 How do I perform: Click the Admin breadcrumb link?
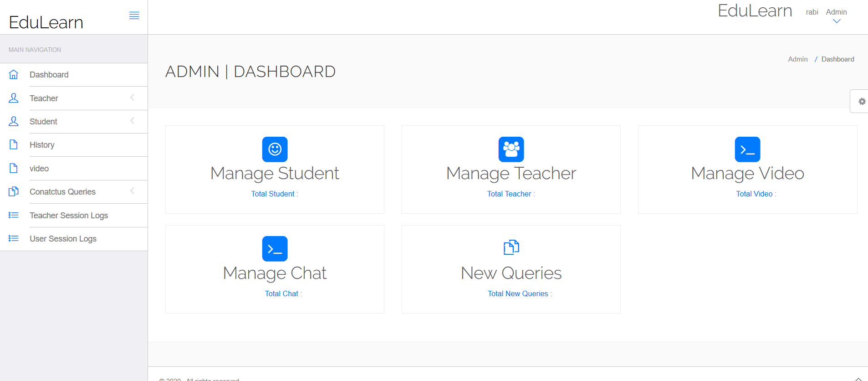pyautogui.click(x=797, y=59)
